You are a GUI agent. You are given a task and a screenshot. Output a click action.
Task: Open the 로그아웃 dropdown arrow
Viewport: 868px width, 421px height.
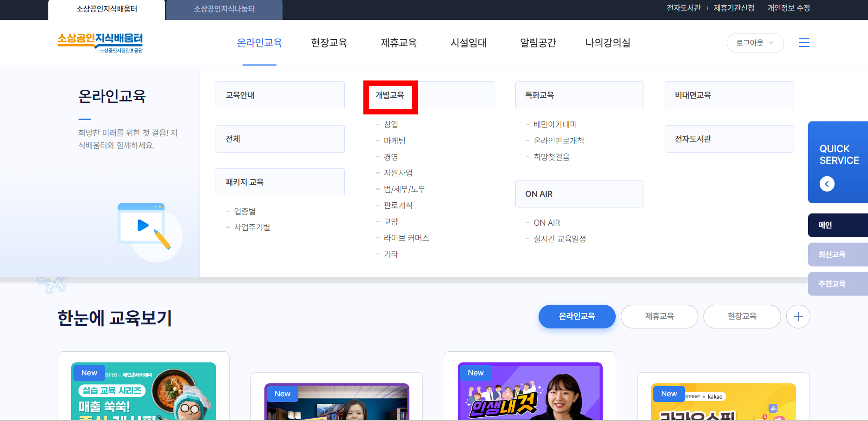tap(771, 42)
